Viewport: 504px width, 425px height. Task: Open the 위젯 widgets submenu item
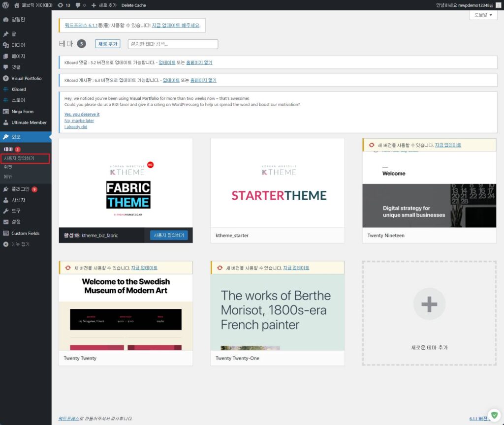pyautogui.click(x=8, y=167)
